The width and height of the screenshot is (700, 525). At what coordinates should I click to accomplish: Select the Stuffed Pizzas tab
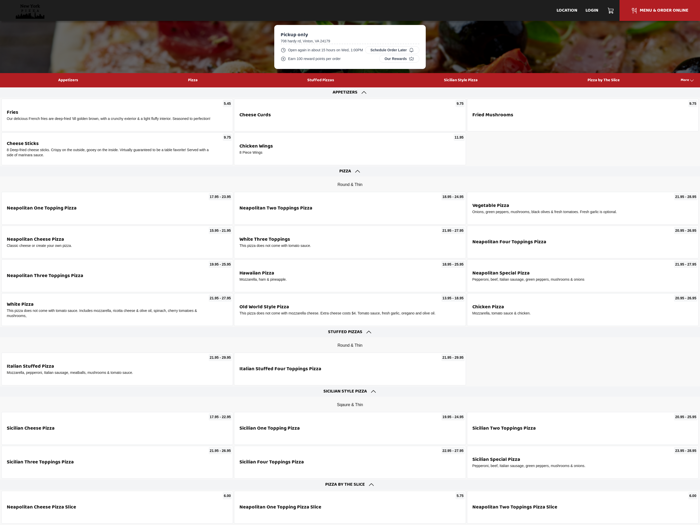pos(321,80)
